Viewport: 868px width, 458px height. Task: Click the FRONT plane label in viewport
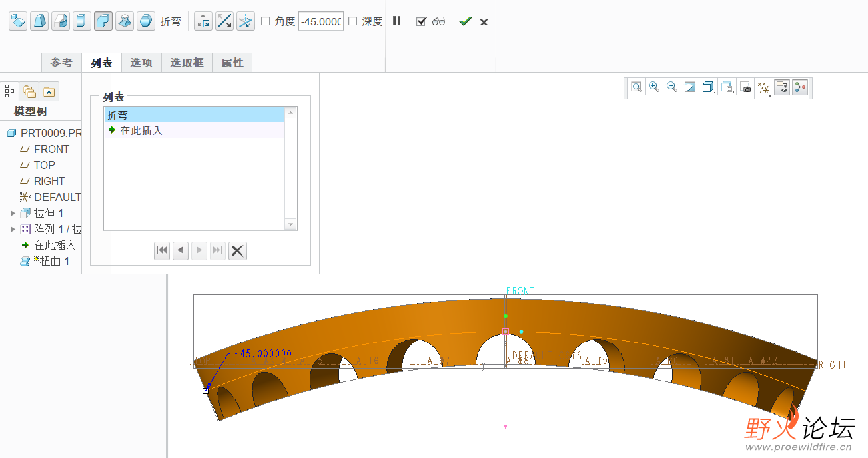(x=520, y=291)
